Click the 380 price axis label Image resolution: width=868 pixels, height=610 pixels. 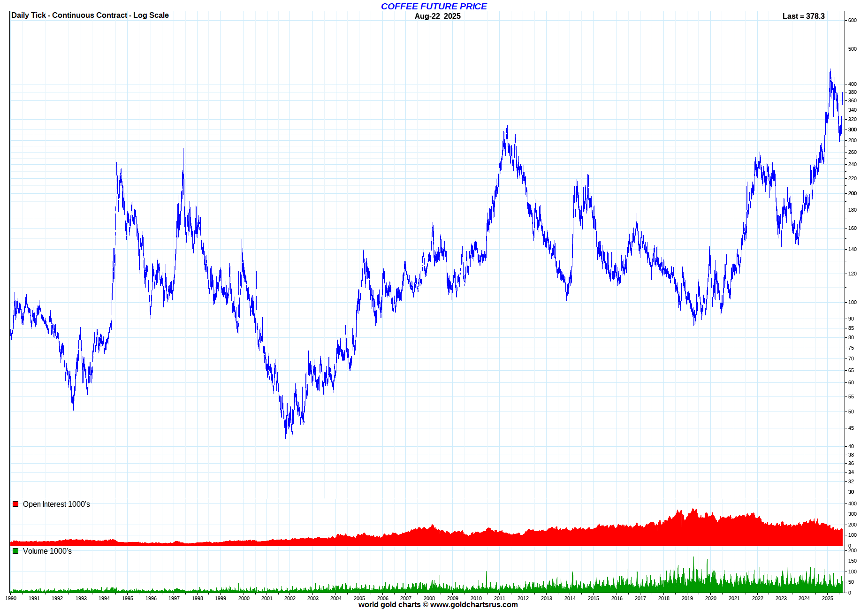coord(853,92)
